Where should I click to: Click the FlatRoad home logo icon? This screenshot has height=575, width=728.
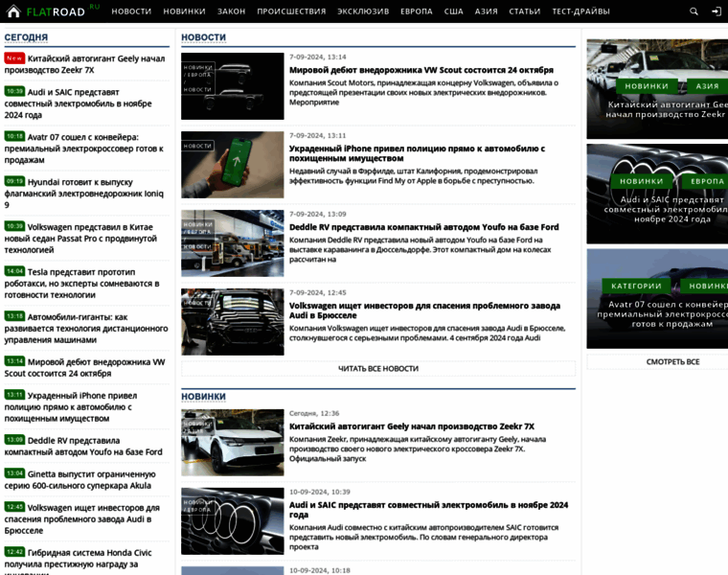click(13, 11)
